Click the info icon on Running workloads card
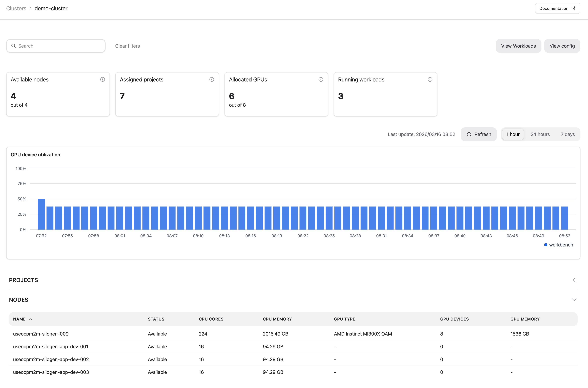The width and height of the screenshot is (588, 388). coord(430,79)
